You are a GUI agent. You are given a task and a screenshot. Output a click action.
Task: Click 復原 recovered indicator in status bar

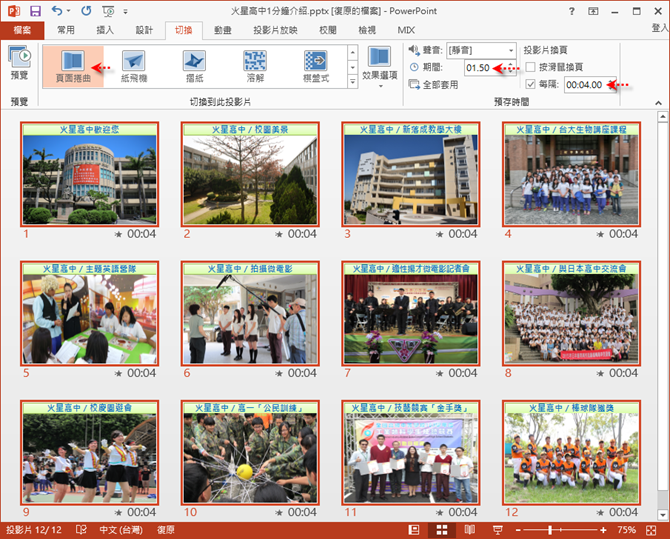(166, 530)
